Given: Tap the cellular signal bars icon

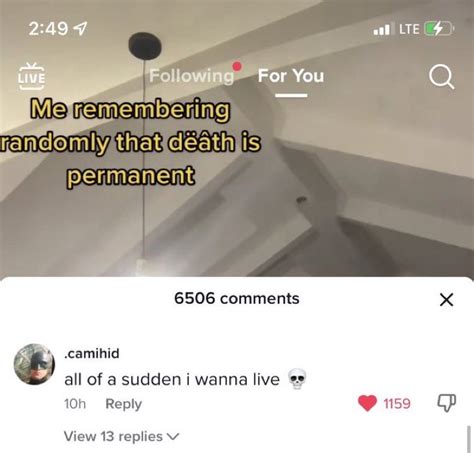Looking at the screenshot, I should tap(382, 29).
